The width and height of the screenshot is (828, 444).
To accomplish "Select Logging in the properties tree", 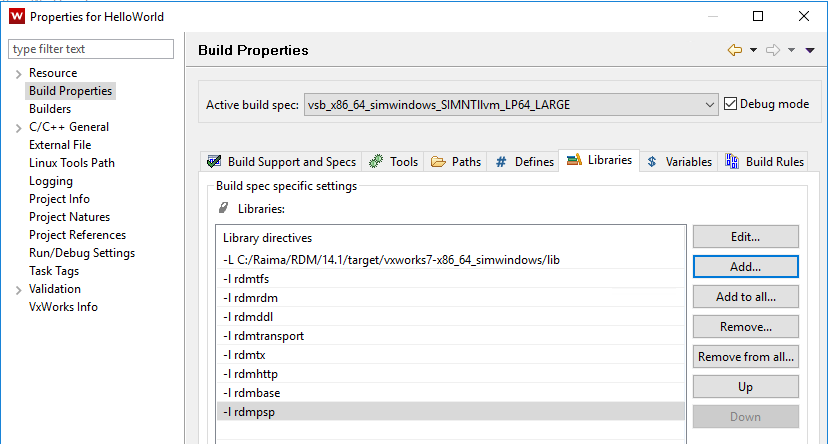I will click(51, 181).
